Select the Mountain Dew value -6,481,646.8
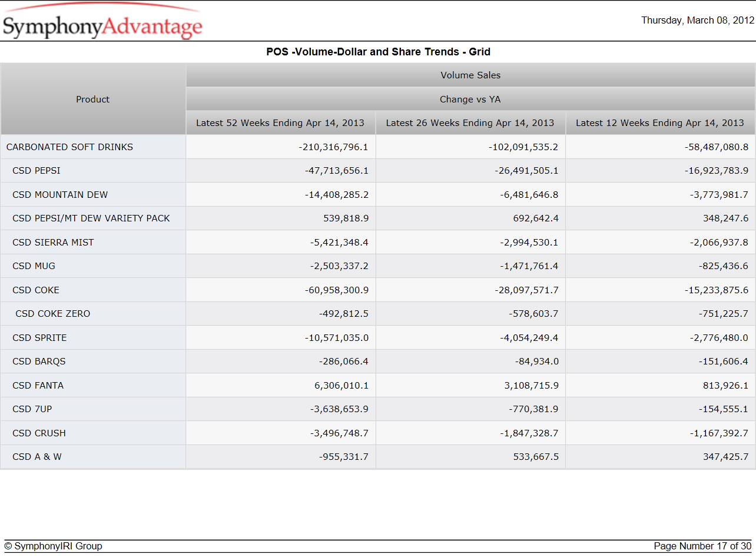 529,195
